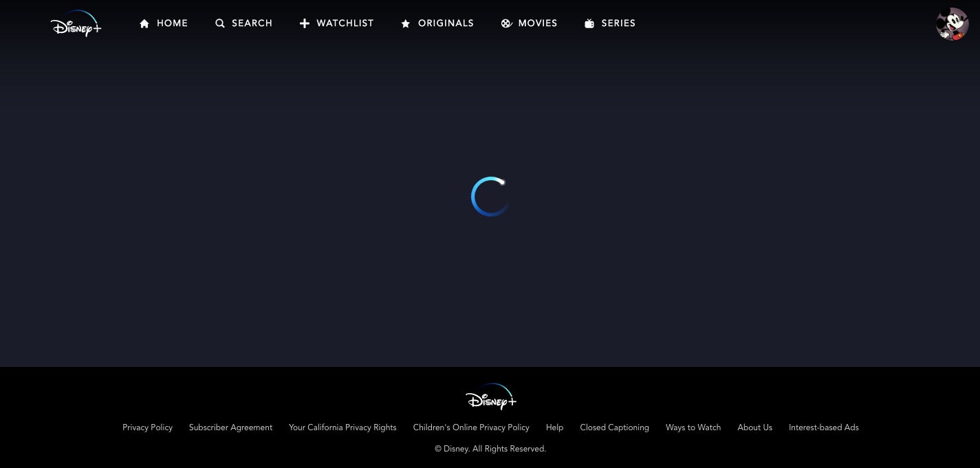
Task: Click the TV icon beside SERIES
Action: coord(589,23)
